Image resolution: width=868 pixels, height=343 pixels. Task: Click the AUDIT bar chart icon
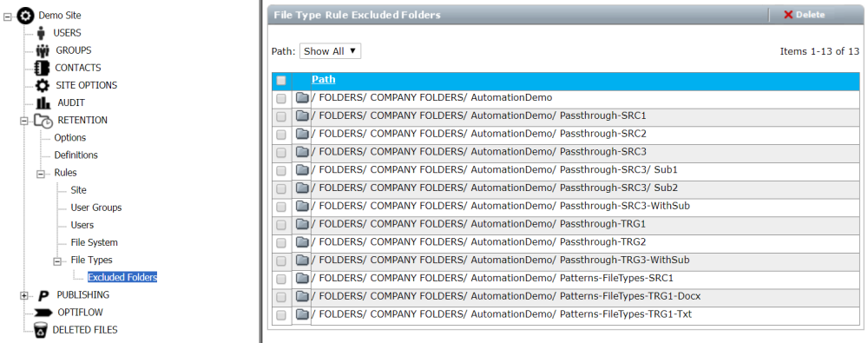[43, 103]
